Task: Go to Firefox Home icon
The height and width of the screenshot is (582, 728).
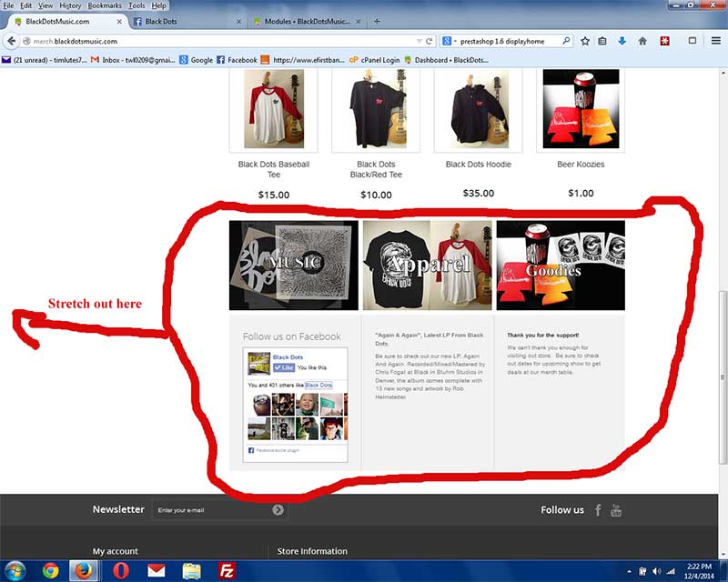Action: click(x=642, y=41)
